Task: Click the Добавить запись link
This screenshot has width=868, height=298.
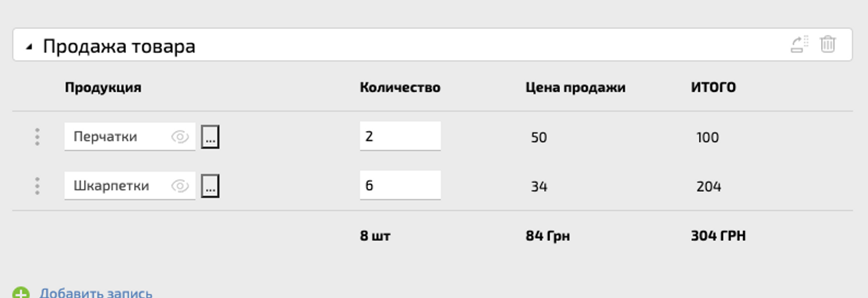Action: click(96, 294)
